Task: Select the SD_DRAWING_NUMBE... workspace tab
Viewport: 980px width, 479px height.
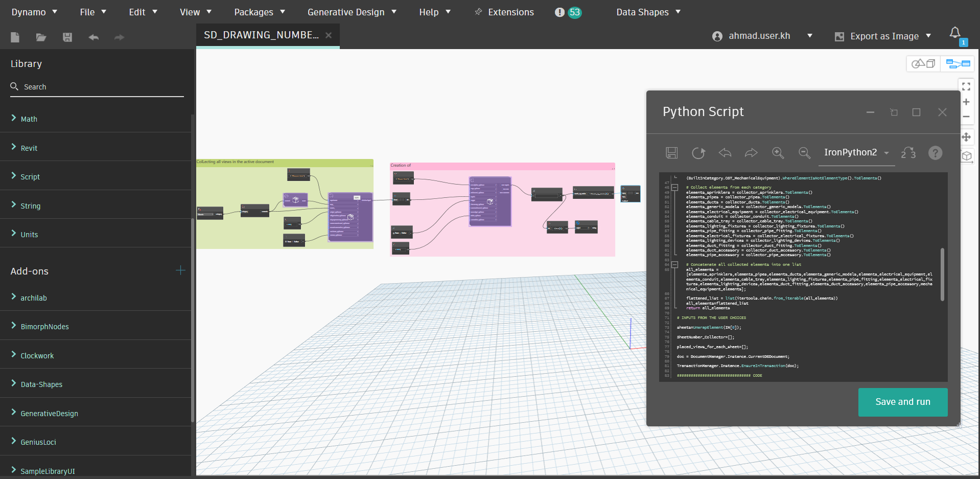Action: point(261,35)
